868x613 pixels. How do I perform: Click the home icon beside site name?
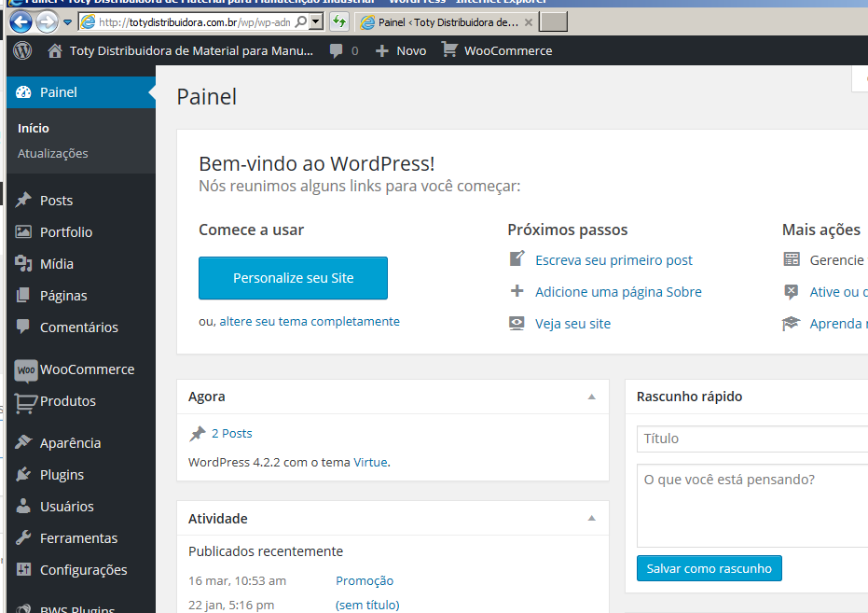click(55, 50)
